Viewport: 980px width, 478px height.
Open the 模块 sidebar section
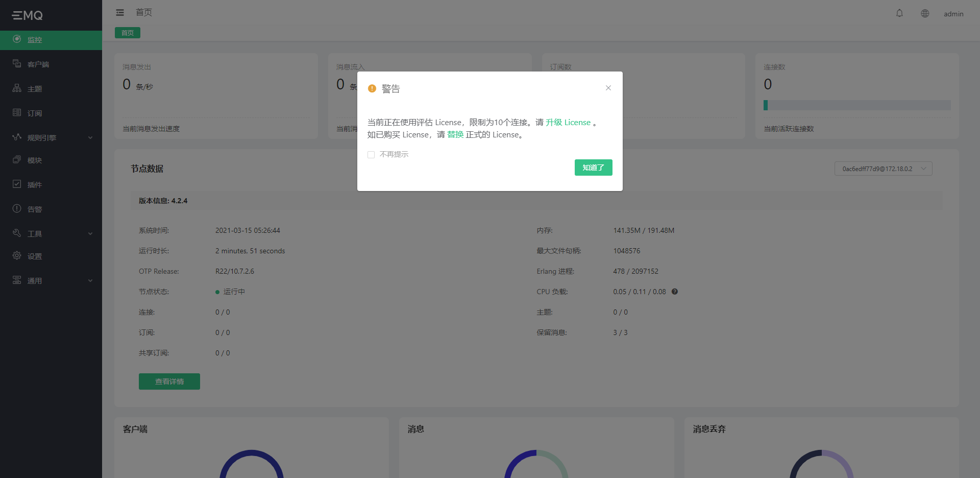click(x=34, y=160)
